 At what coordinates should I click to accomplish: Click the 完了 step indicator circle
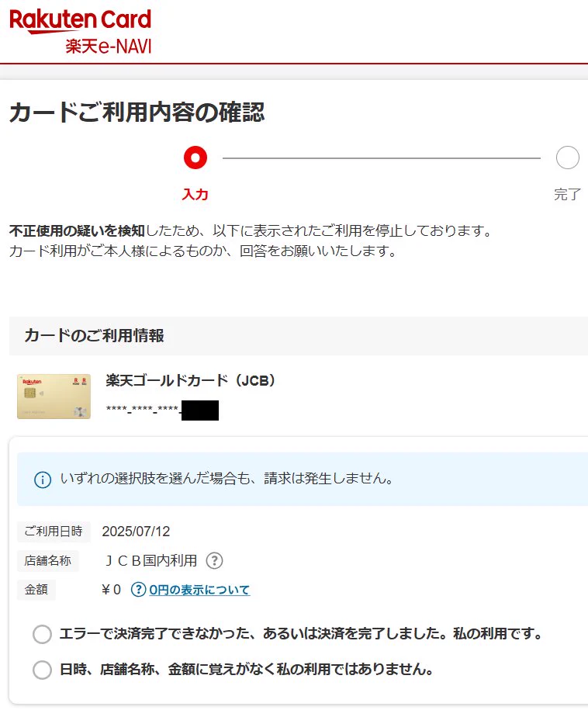pyautogui.click(x=567, y=158)
